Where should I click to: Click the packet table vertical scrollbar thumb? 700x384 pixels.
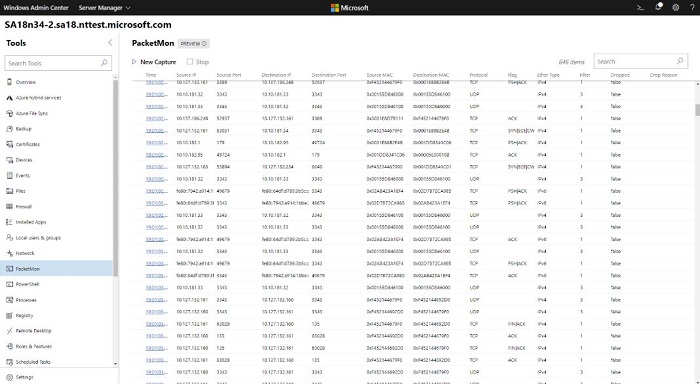coord(697,109)
